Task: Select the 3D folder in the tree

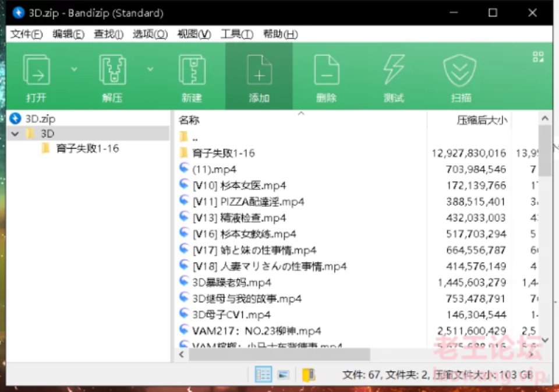Action: pyautogui.click(x=47, y=134)
